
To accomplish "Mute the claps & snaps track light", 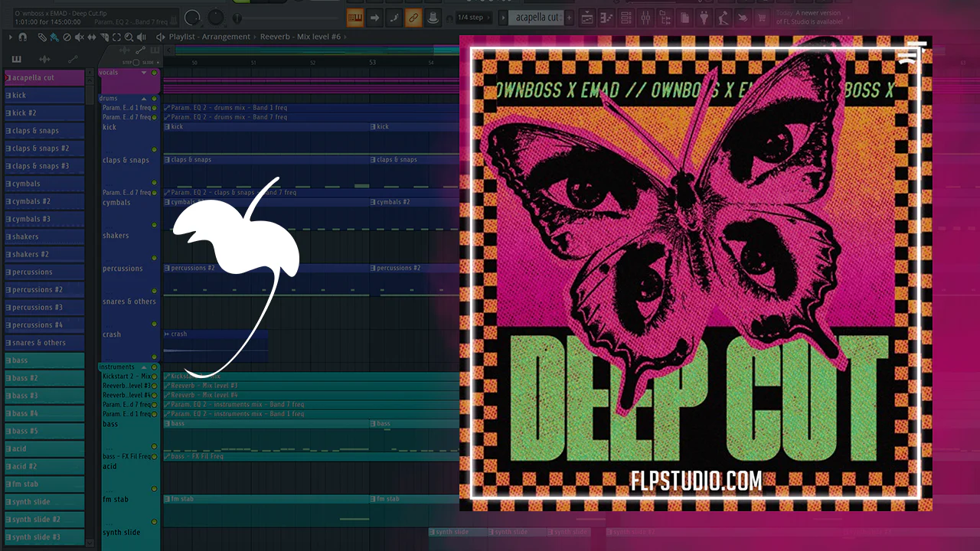I will [154, 182].
